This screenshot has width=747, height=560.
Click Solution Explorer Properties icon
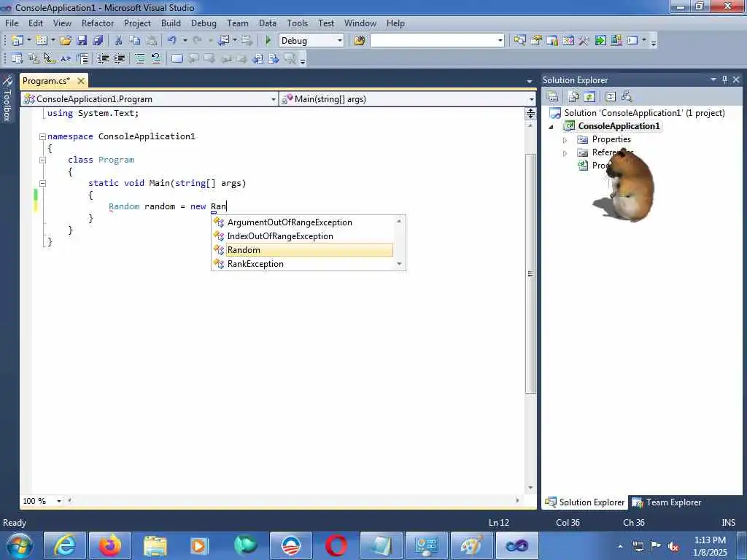[553, 97]
